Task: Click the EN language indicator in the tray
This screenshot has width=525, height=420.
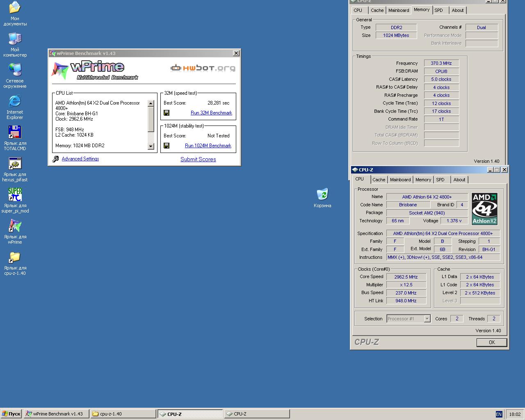Action: tap(499, 414)
